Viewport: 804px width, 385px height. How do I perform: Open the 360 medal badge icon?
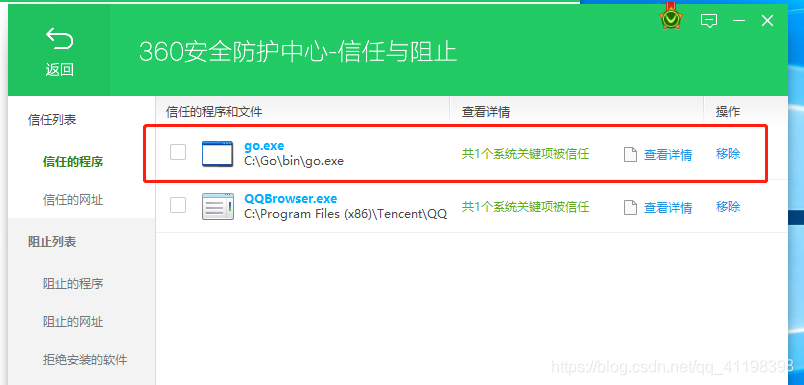[670, 17]
